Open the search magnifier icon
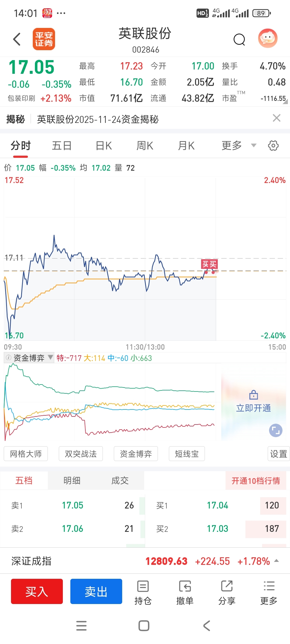The image size is (290, 644). (x=239, y=40)
